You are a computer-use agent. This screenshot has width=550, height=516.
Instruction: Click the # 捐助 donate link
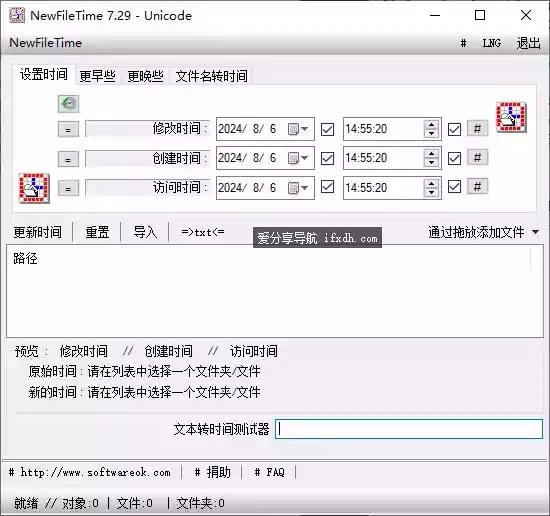tap(213, 473)
